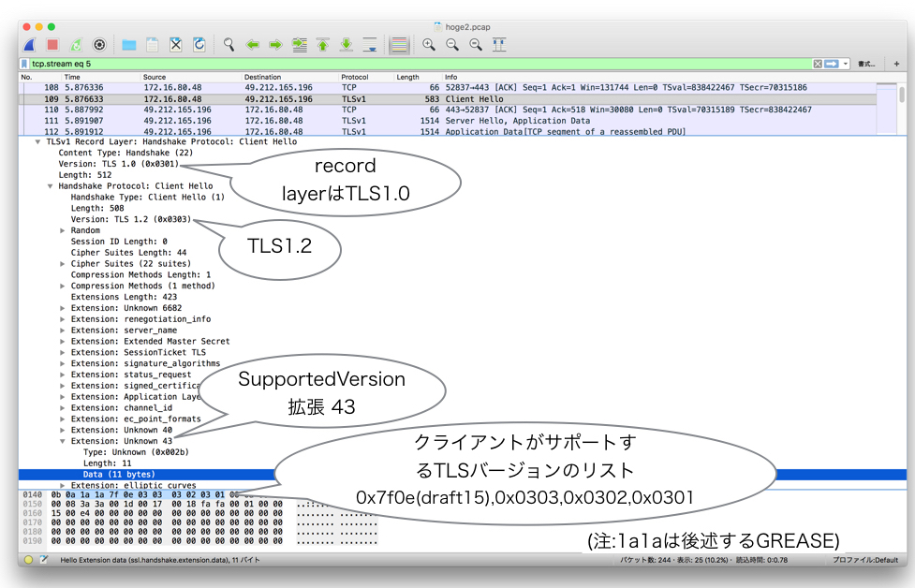Open a capture file via the folder icon
The image size is (915, 588).
tap(129, 45)
